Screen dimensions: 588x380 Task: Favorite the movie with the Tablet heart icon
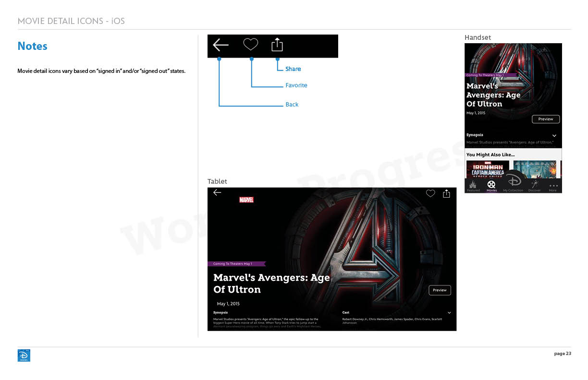point(430,193)
